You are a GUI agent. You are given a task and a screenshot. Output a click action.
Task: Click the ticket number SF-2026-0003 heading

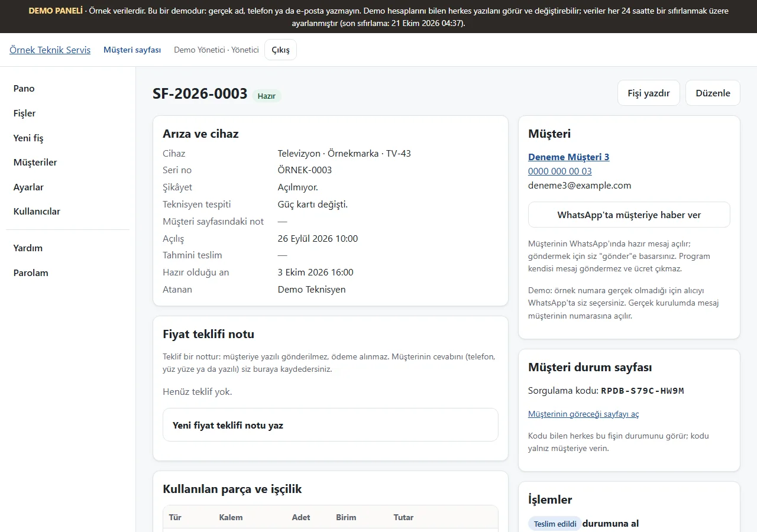click(200, 93)
